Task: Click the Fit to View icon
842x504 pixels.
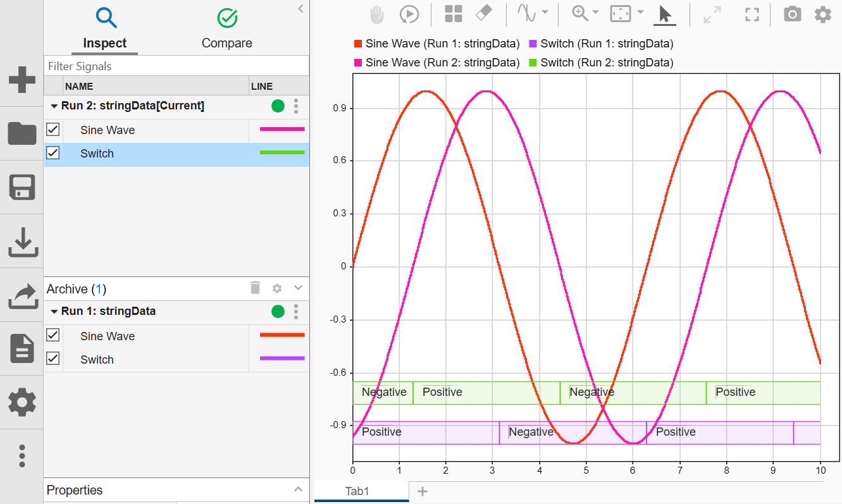Action: [x=621, y=14]
